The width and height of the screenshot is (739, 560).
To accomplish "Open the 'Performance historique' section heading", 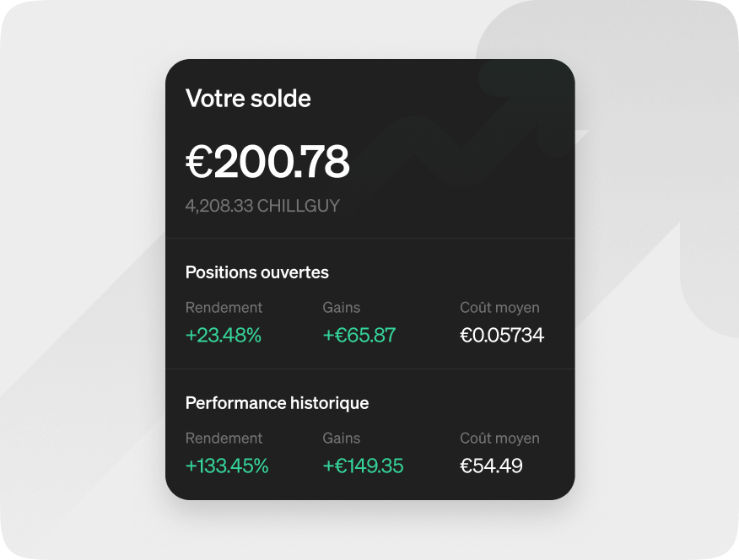I will 277,403.
